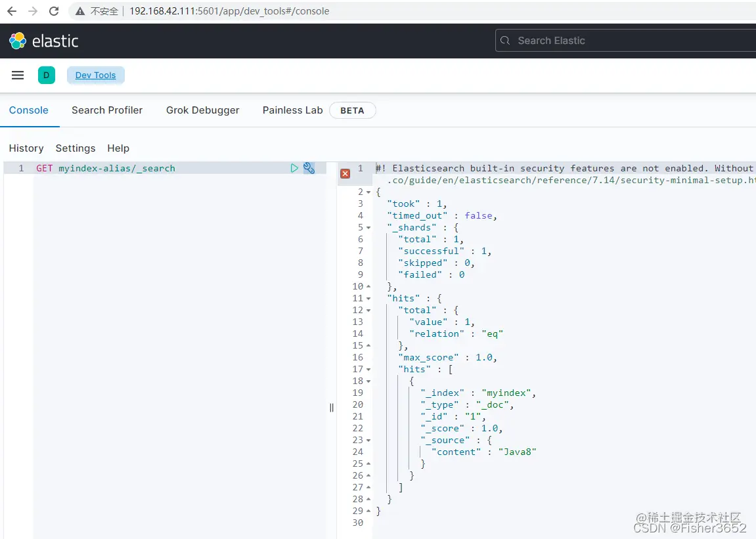Collapse the outer "hits" object at line 11
Viewport: 756px width, 539px height.
[x=368, y=299]
